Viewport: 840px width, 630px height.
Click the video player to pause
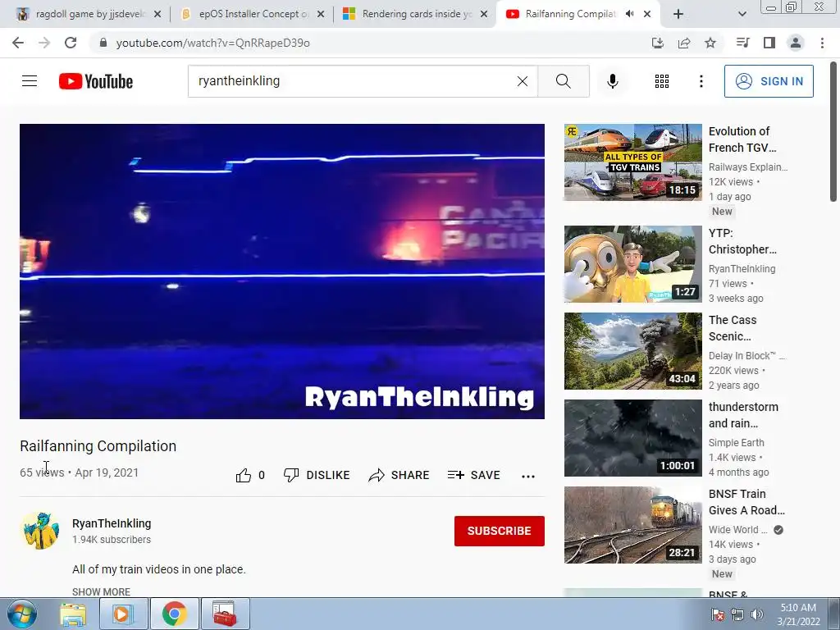[282, 271]
